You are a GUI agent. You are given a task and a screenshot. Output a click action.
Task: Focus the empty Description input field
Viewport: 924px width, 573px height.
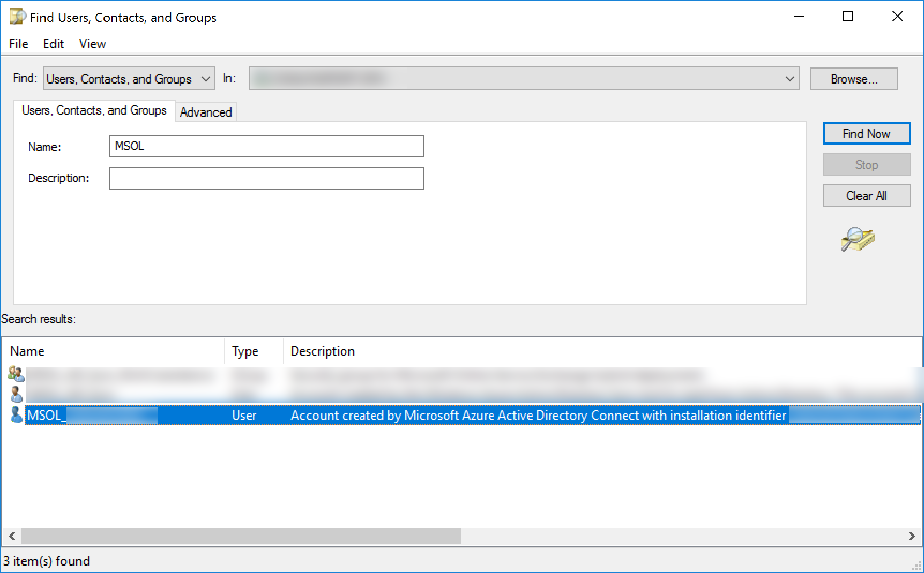[266, 178]
